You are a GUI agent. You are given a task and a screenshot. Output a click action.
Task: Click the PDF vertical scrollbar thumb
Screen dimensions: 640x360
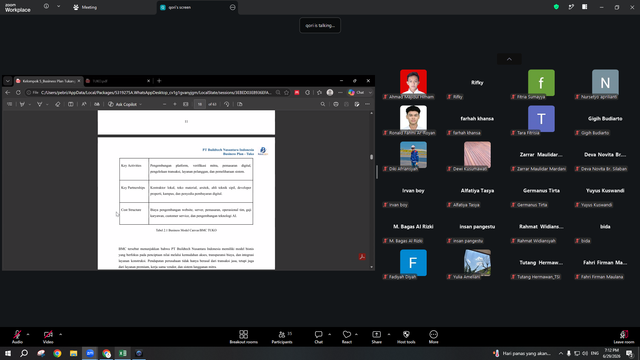[371, 157]
